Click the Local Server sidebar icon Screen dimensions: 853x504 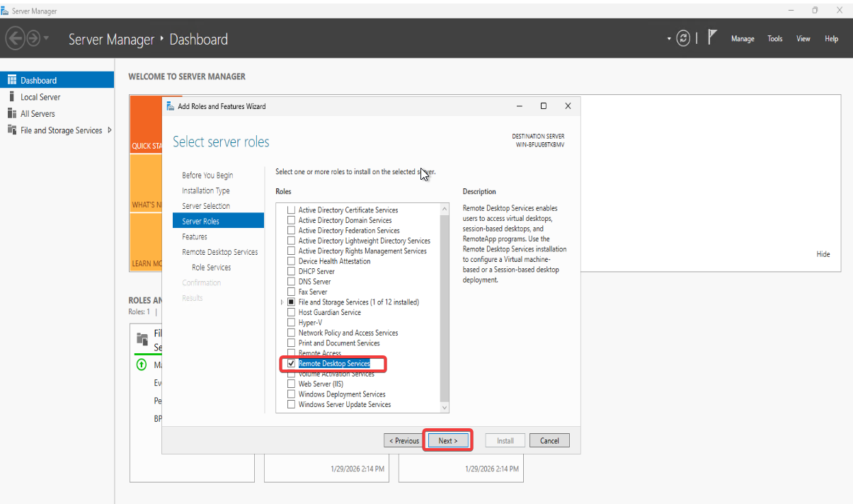12,97
